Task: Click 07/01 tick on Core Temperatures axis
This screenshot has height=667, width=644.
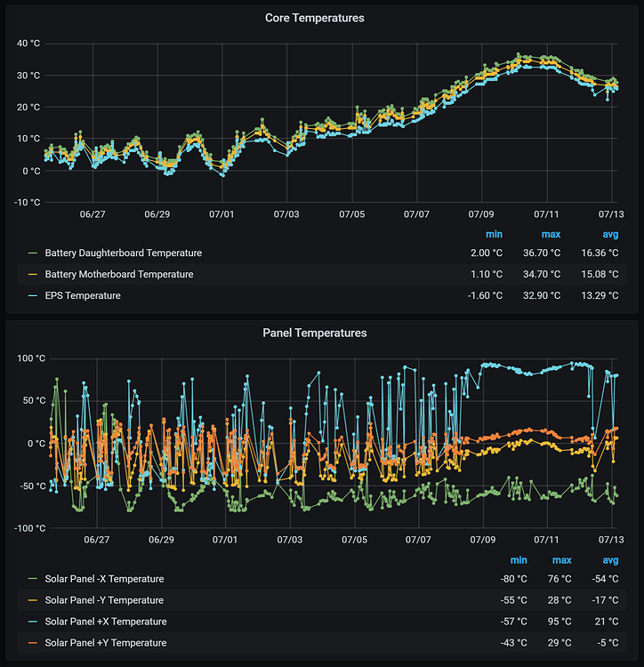Action: tap(221, 214)
